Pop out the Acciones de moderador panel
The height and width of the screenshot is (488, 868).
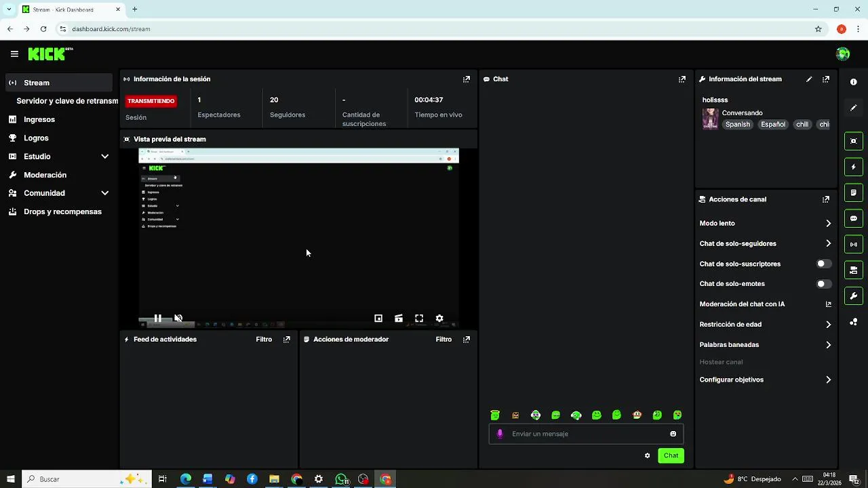click(x=467, y=340)
